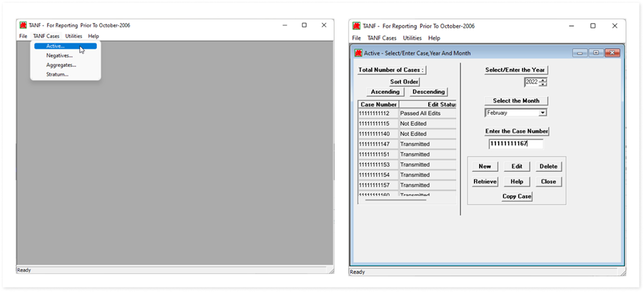This screenshot has height=292, width=644.
Task: Open the February month dropdown
Action: tap(542, 113)
